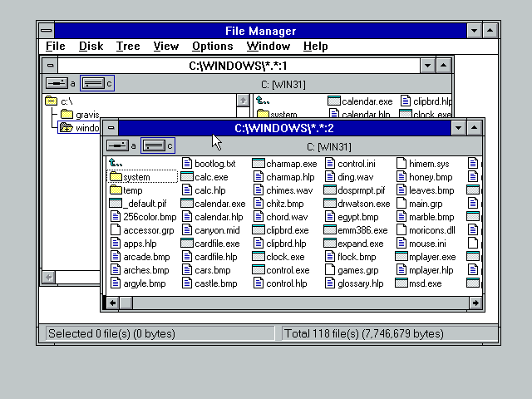Open the File menu
532x399 pixels.
coord(56,47)
